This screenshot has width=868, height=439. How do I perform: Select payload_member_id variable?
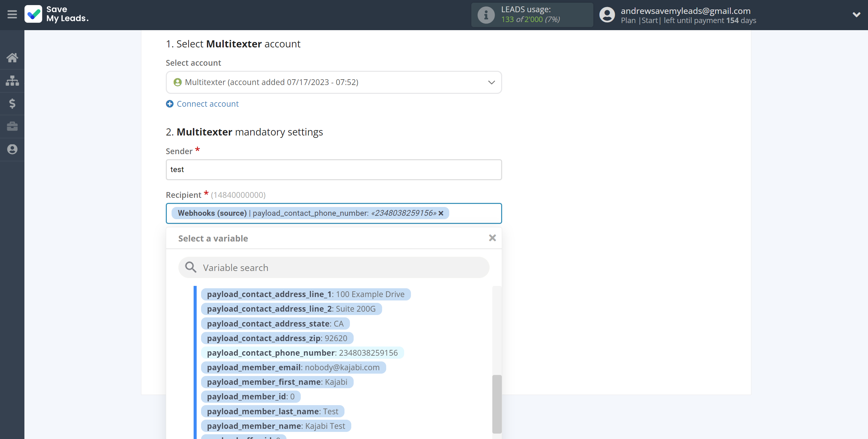point(251,397)
